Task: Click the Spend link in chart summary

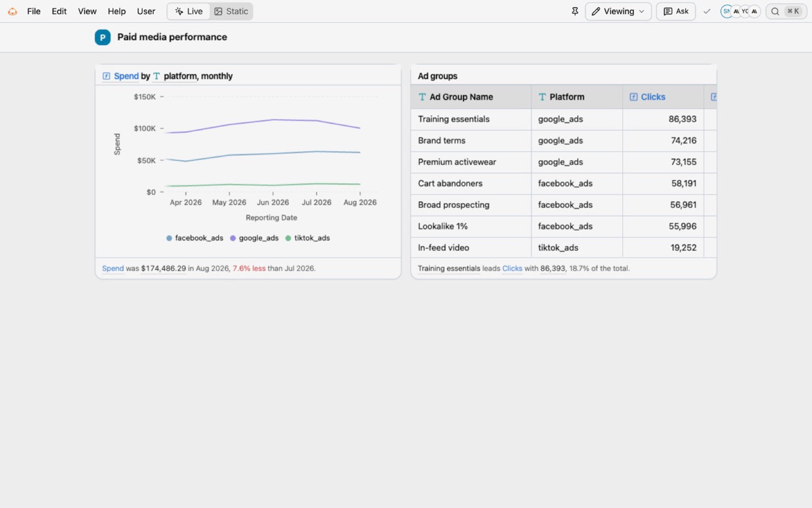Action: coord(113,268)
